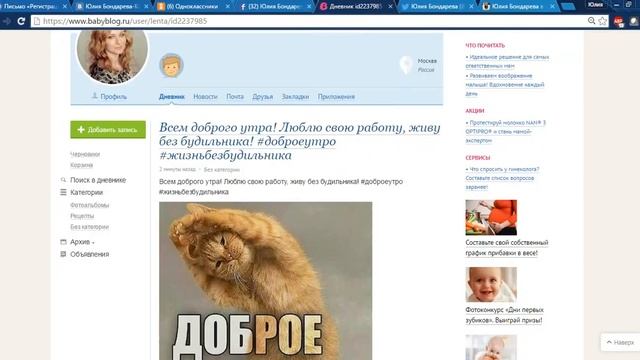Open the stretching cat ДОБРОЕ image
Screen dimensions: 640x360
265,281
